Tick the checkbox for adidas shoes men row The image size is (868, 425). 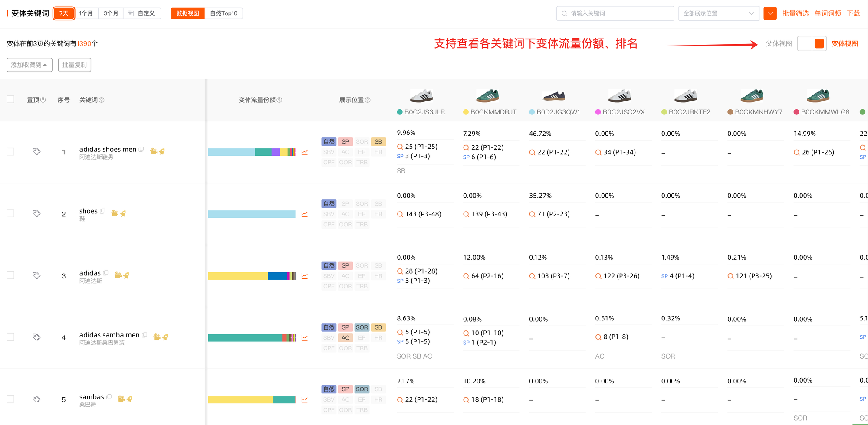[x=11, y=152]
